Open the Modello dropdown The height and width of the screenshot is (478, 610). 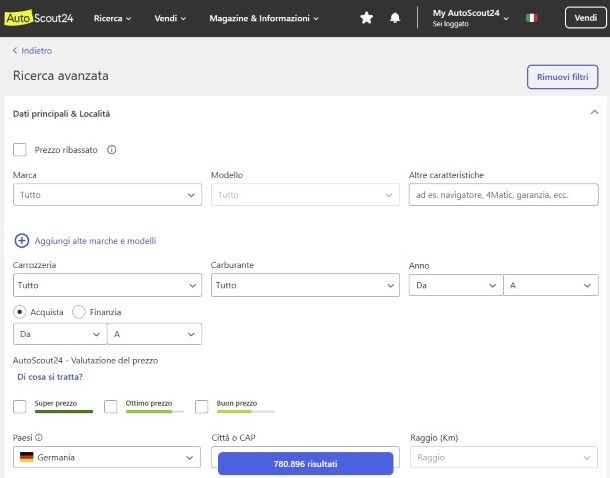(x=305, y=195)
